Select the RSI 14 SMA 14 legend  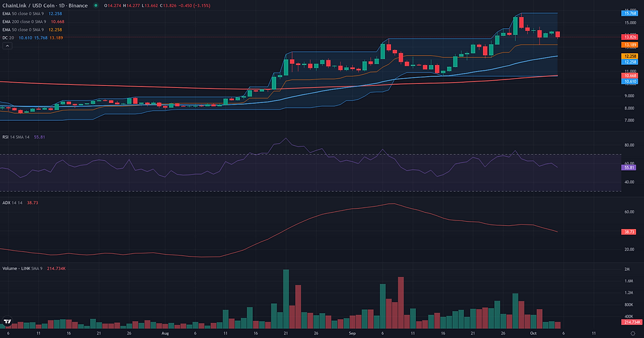[24, 137]
